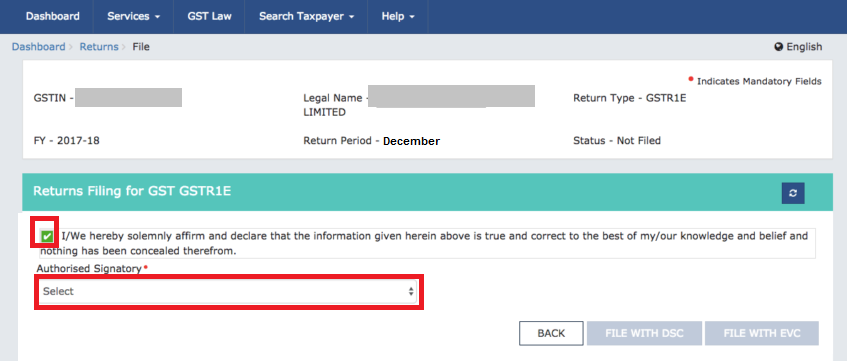847x361 pixels.
Task: Click the FILE WITH EVC button
Action: pyautogui.click(x=762, y=333)
